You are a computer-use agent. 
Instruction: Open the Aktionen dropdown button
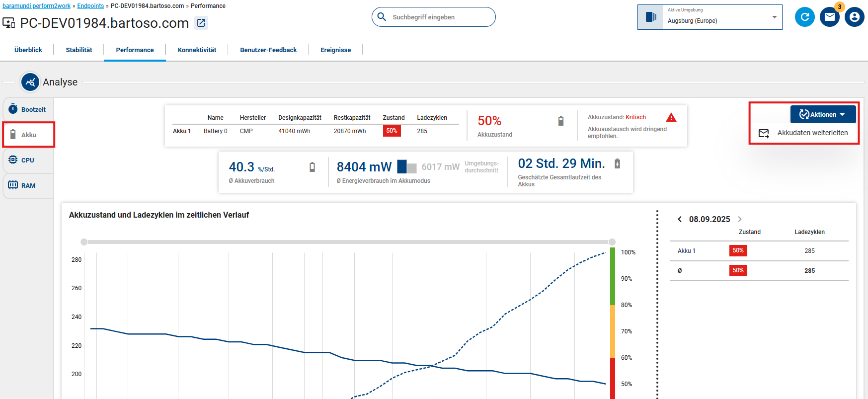point(823,114)
